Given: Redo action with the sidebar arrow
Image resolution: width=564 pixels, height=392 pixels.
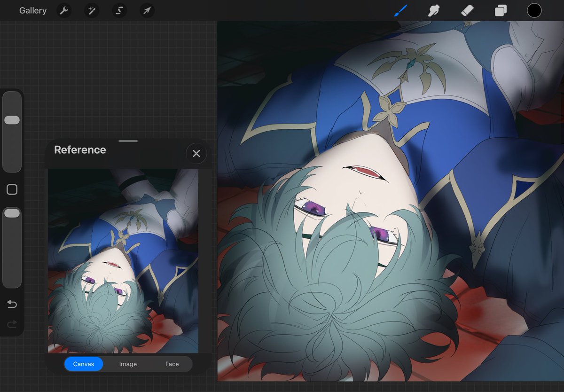Looking at the screenshot, I should click(12, 324).
